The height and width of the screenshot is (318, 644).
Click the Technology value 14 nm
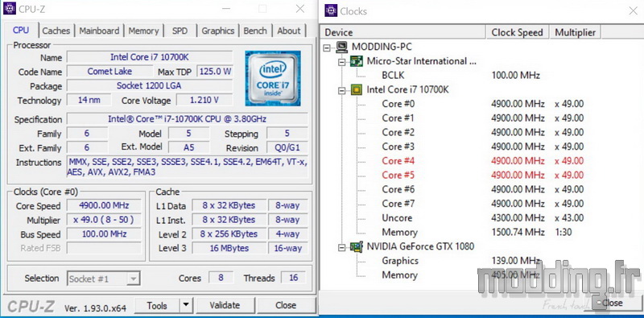point(89,100)
